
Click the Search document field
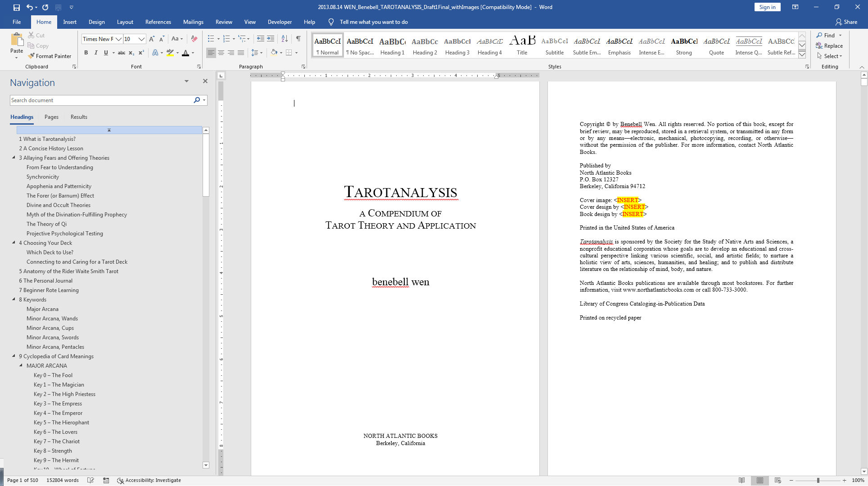(x=101, y=100)
